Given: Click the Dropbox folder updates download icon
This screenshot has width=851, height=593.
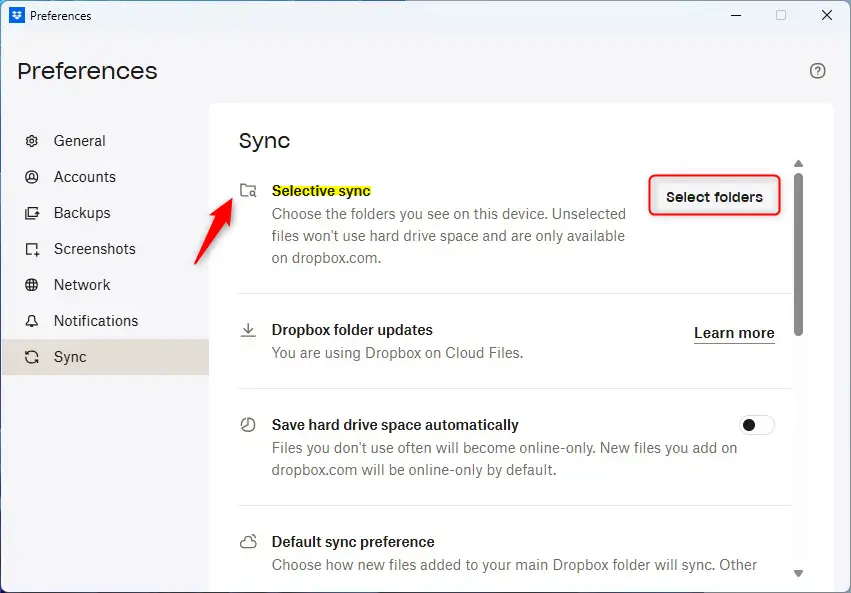Looking at the screenshot, I should pos(248,330).
